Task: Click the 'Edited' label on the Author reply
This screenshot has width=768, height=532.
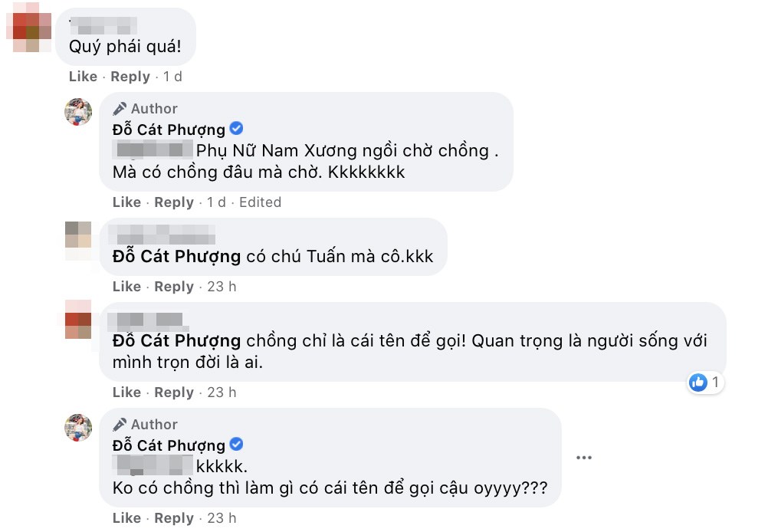Action: 261,202
